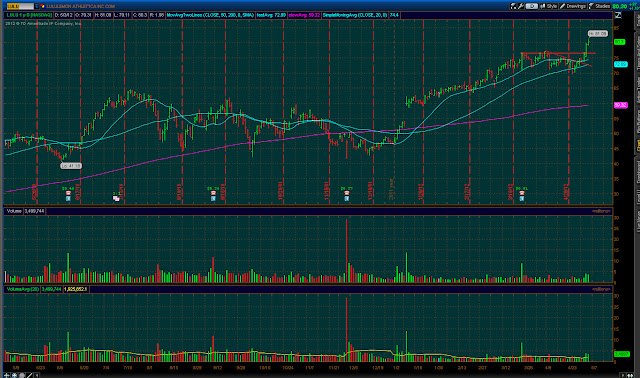Viewport: 640px width, 378px height.
Task: Click the colored symbol-link icon beside symbol box
Action: coord(43,6)
